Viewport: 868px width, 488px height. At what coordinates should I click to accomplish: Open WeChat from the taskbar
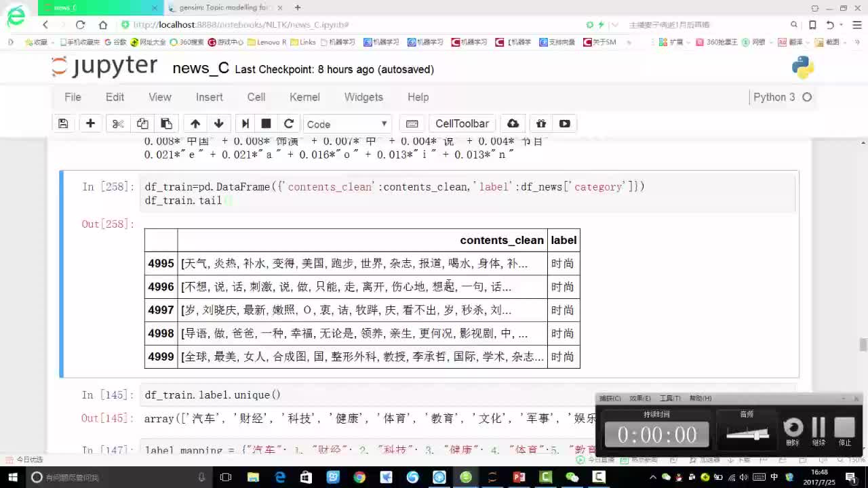[x=572, y=477]
